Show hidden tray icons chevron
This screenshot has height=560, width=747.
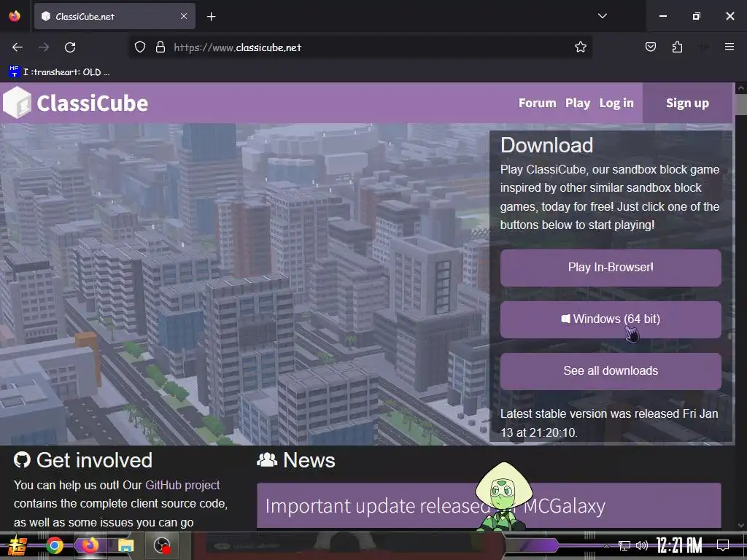click(x=606, y=545)
